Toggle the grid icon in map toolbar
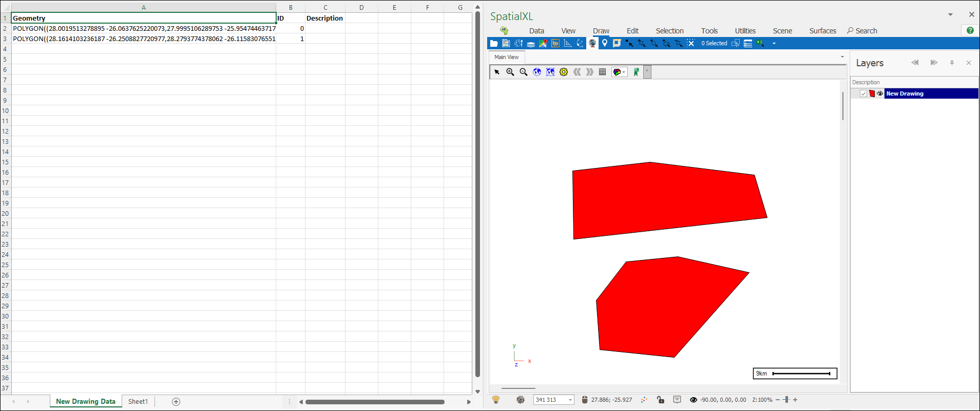The width and height of the screenshot is (980, 411). [603, 72]
